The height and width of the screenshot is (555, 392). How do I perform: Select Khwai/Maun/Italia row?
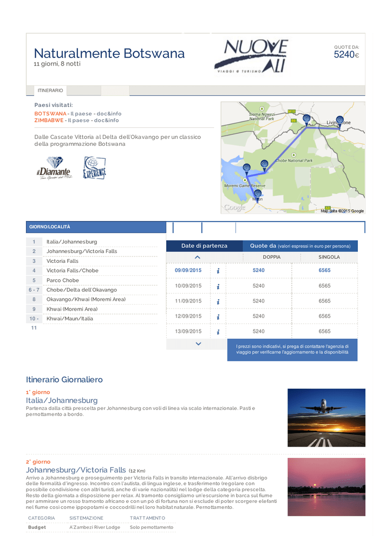pos(92,319)
